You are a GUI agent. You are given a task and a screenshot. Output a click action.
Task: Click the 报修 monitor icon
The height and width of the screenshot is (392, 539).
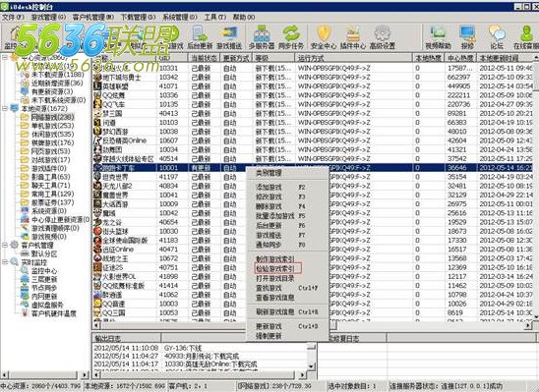pyautogui.click(x=467, y=37)
